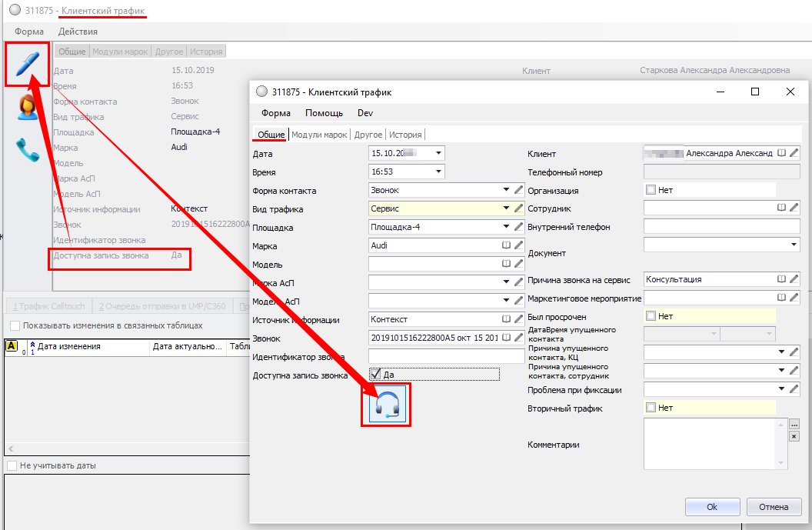812x530 pixels.
Task: Expand the Вид трафика dropdown
Action: tap(506, 208)
